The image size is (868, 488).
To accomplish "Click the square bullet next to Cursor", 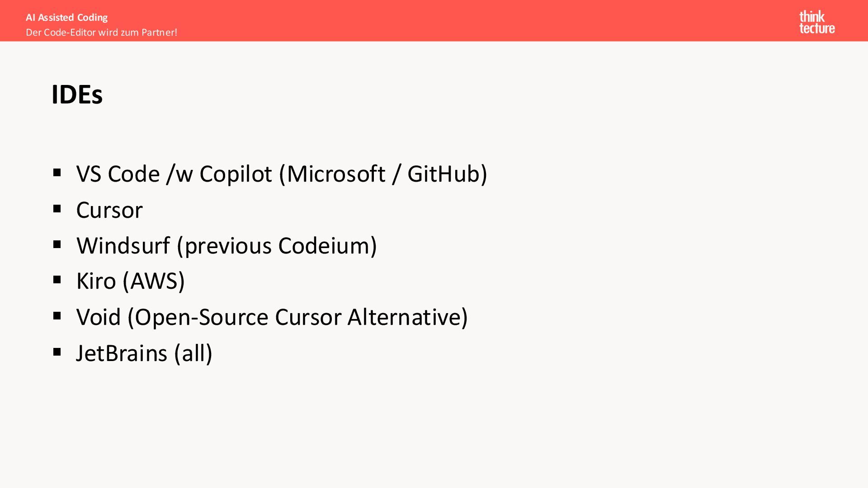I will (57, 209).
